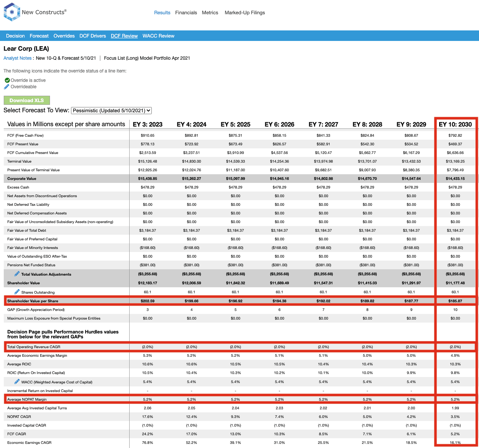Select Forecast in the blue navigation bar

39,36
